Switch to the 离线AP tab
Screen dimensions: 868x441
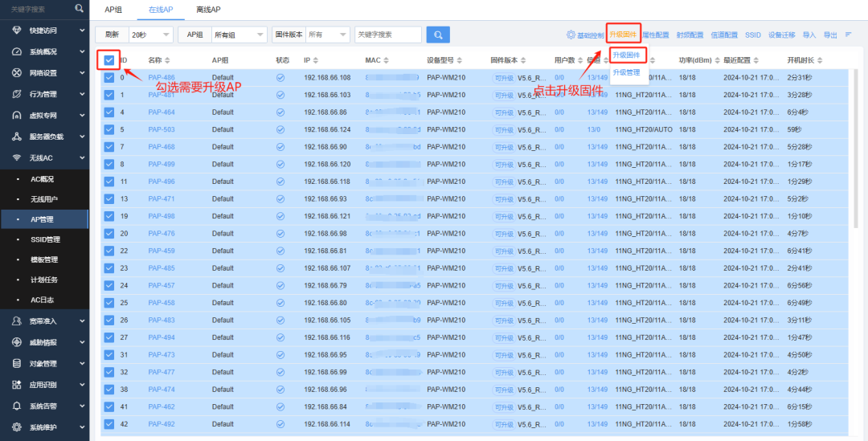[x=208, y=10]
